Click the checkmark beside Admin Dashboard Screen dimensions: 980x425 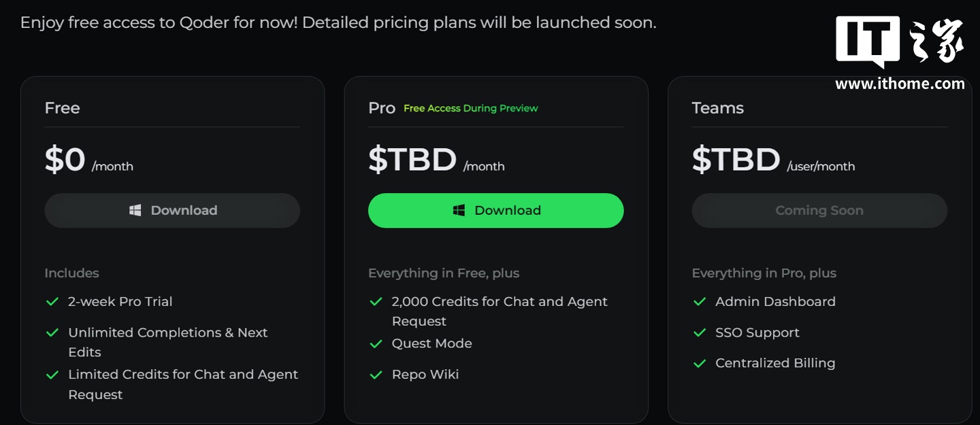click(x=700, y=301)
